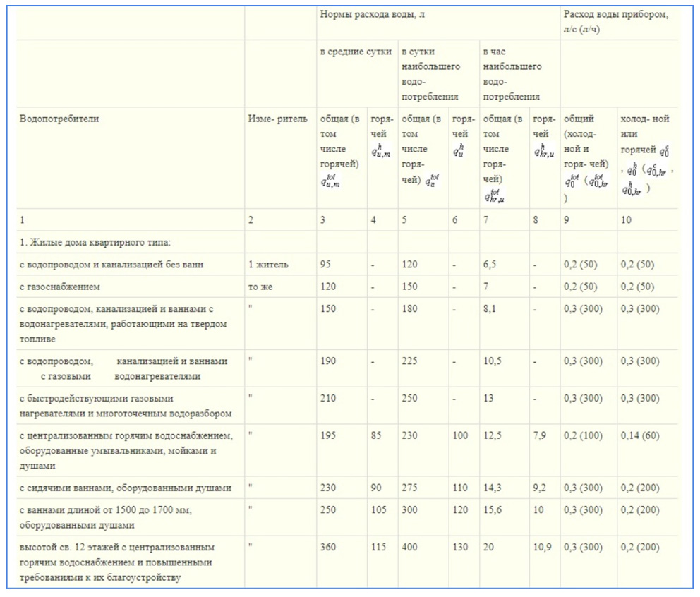Select "Расход воды прибором" header cell
700x597 pixels.
(x=615, y=22)
